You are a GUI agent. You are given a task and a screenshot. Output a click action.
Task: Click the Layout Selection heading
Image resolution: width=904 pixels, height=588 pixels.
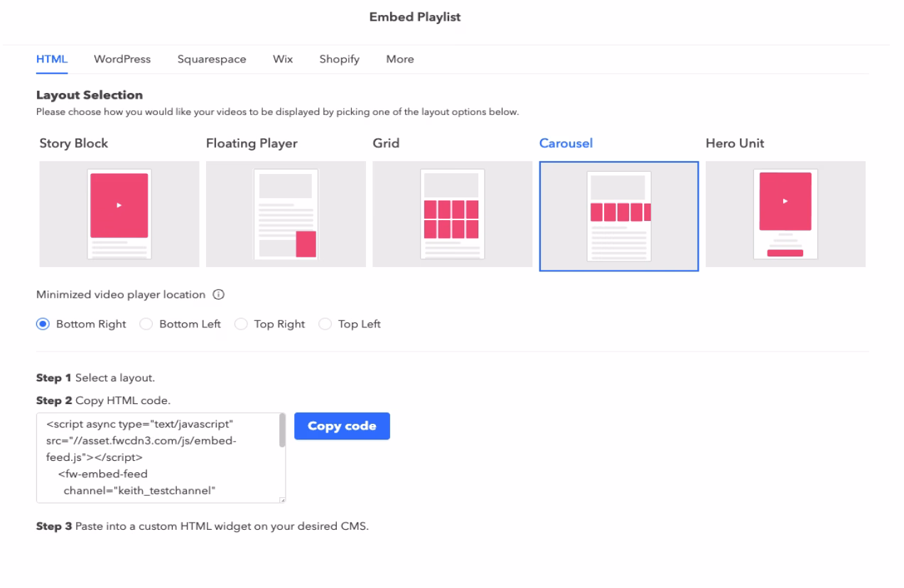tap(90, 94)
